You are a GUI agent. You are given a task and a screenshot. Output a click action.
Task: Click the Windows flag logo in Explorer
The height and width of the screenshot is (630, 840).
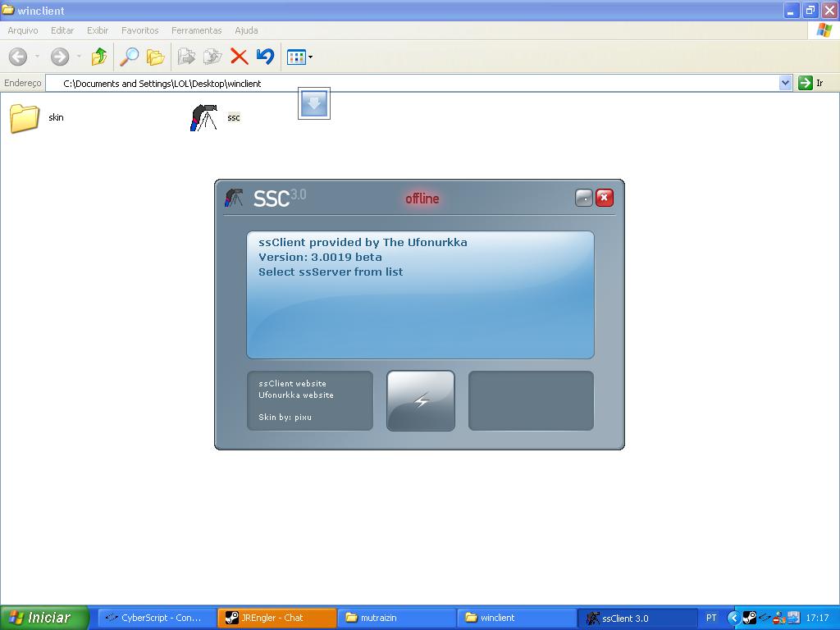[x=824, y=30]
